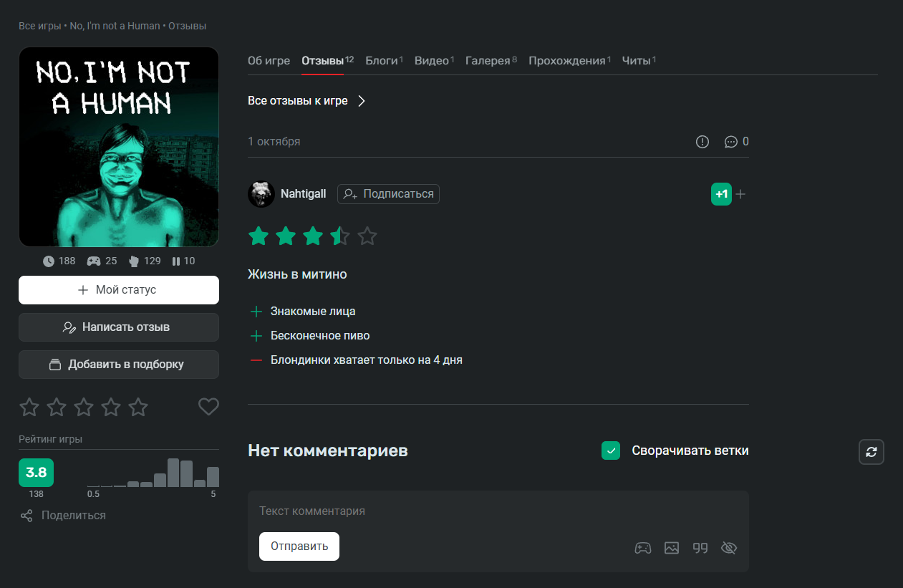Click the Текст комментария input field
The height and width of the screenshot is (588, 903).
[498, 511]
